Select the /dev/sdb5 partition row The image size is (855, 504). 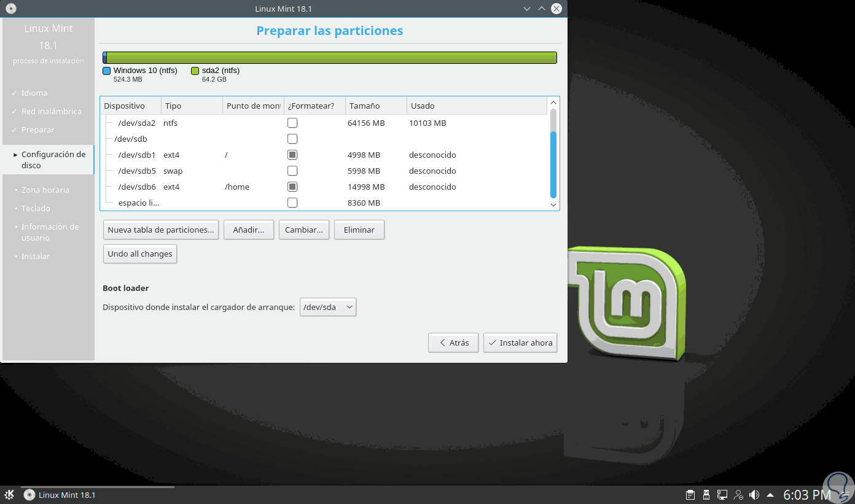(x=323, y=171)
